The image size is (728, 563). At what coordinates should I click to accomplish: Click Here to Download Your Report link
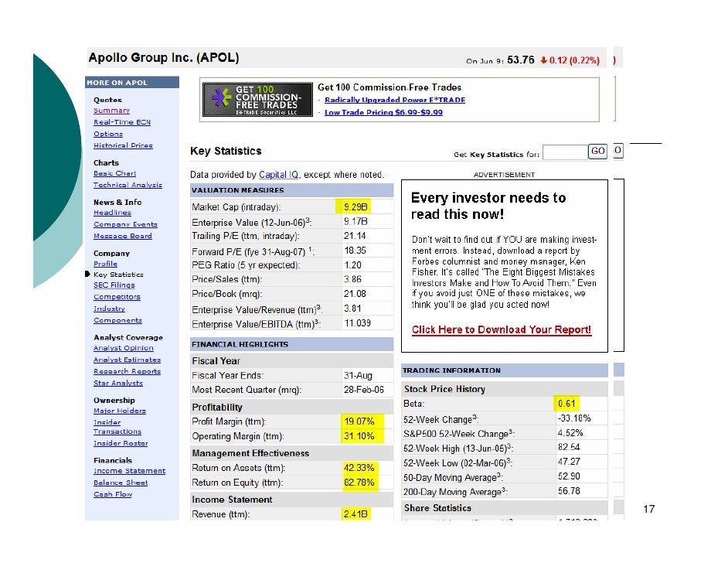502,329
